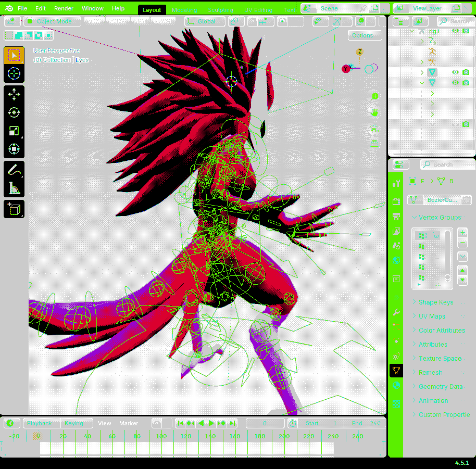This screenshot has height=469, width=476.
Task: Click the pan view hand icon
Action: [375, 113]
